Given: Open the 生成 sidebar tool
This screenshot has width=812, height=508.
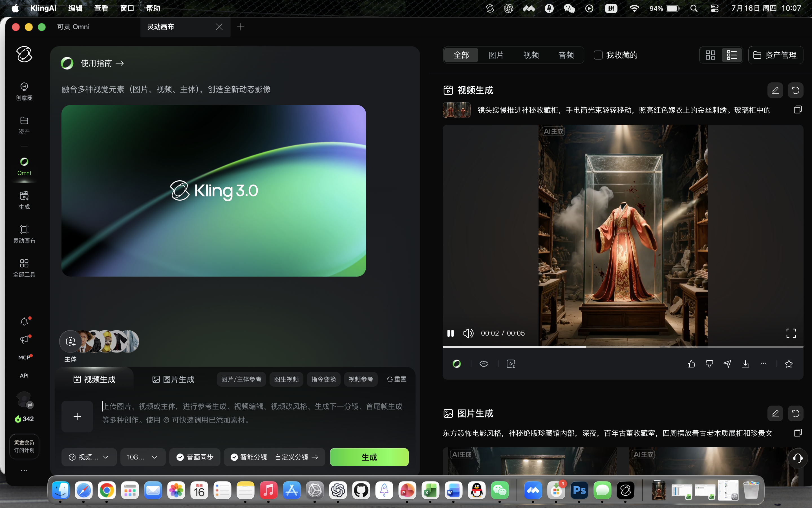Looking at the screenshot, I should [x=24, y=201].
